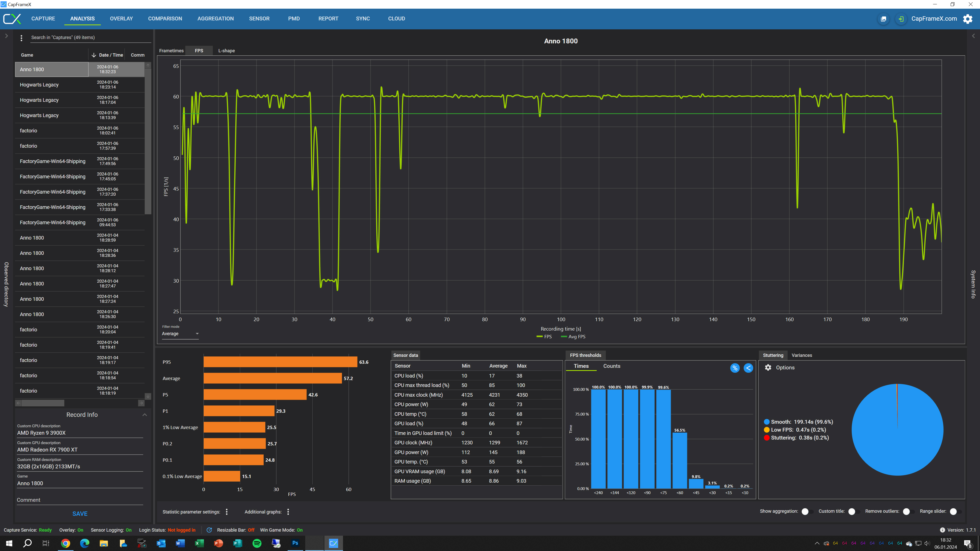Click the Comment input field
Image resolution: width=980 pixels, height=551 pixels.
click(x=80, y=500)
